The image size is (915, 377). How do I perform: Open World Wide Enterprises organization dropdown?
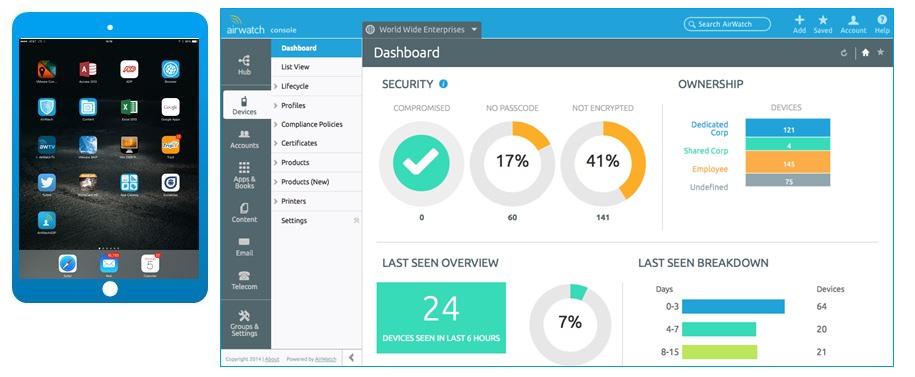point(422,30)
